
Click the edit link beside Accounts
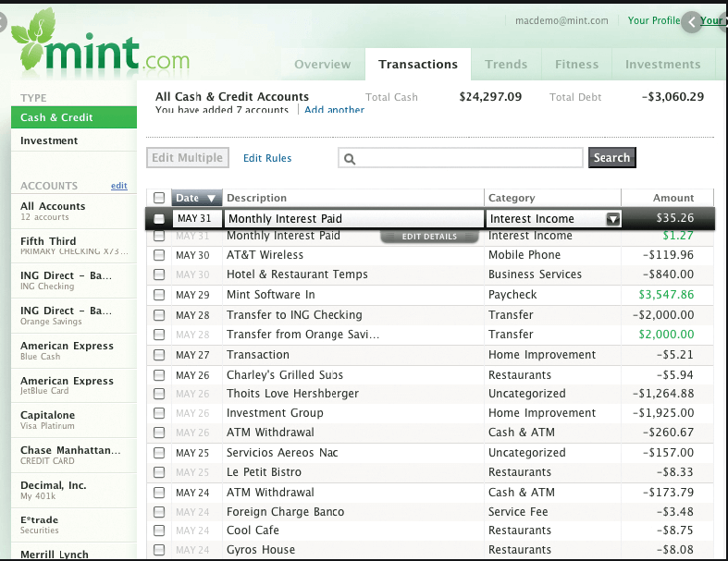tap(118, 186)
